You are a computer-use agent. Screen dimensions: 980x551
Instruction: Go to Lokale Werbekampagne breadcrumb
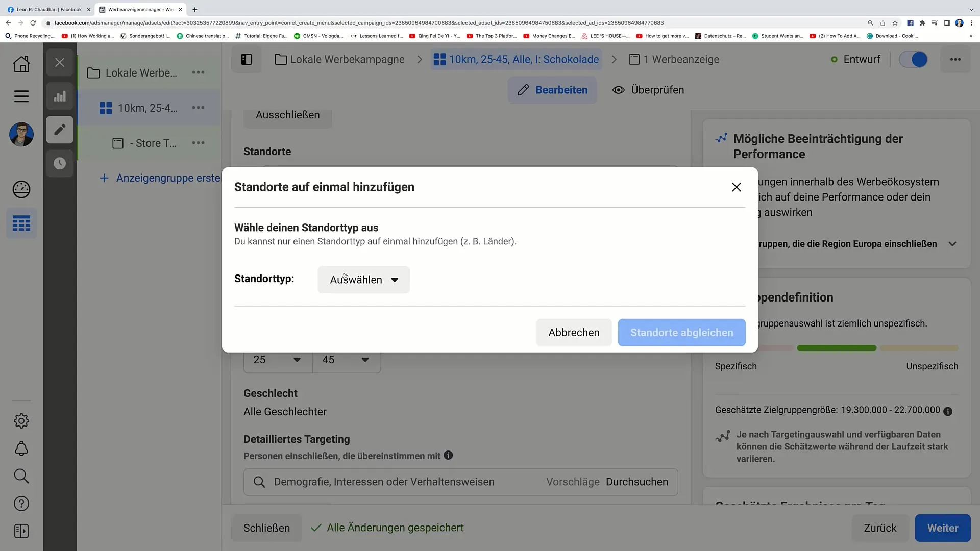pos(339,59)
